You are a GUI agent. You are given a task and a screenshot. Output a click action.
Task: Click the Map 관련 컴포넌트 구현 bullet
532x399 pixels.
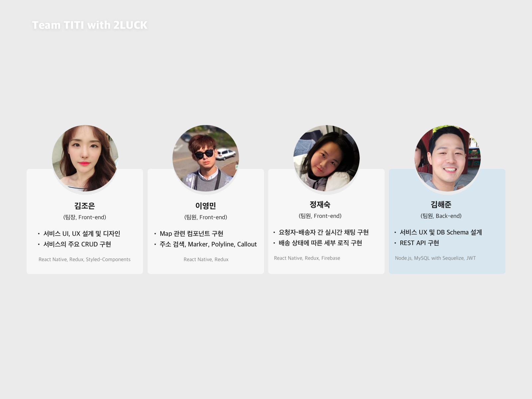[192, 234]
